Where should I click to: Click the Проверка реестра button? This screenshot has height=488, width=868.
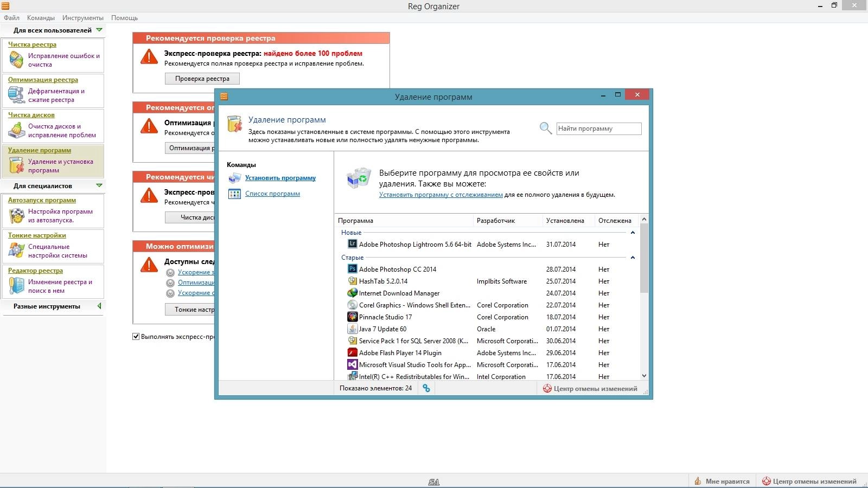pos(202,79)
